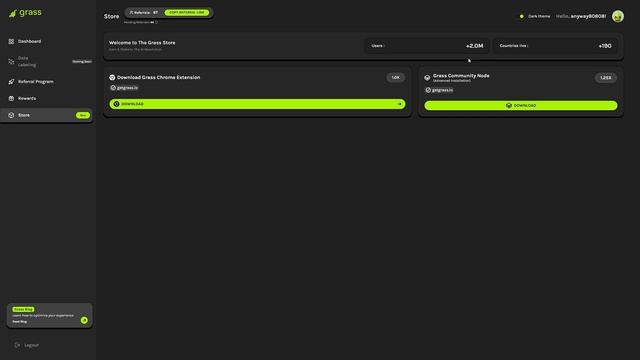The height and width of the screenshot is (360, 640).
Task: Click the anyway80808 username greeting
Action: tap(581, 16)
